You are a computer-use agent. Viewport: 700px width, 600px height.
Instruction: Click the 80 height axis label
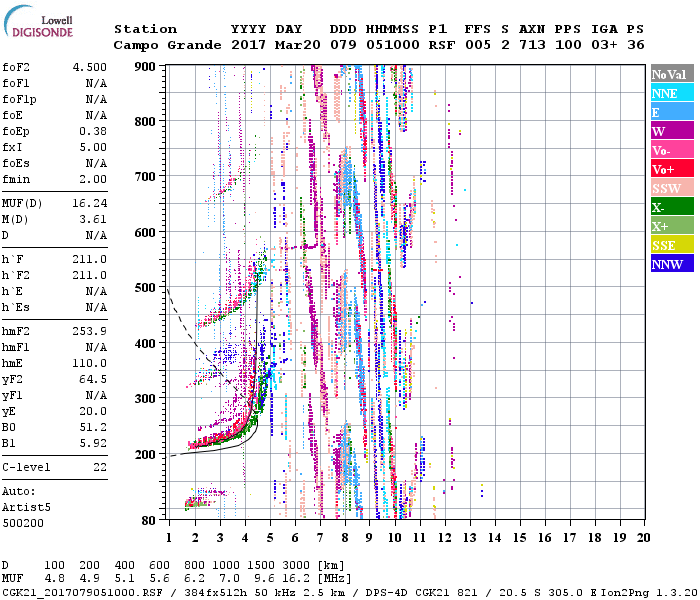pos(149,521)
